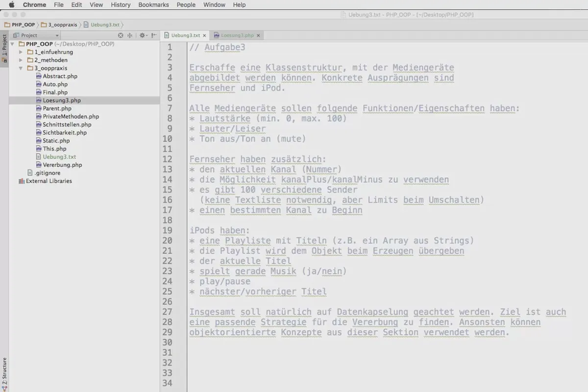Select Static.php in the project tree
The height and width of the screenshot is (392, 588).
pyautogui.click(x=56, y=141)
